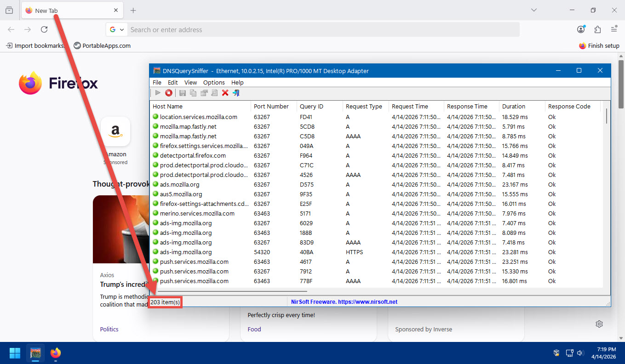Open Firefox extensions puzzle icon

tap(597, 29)
